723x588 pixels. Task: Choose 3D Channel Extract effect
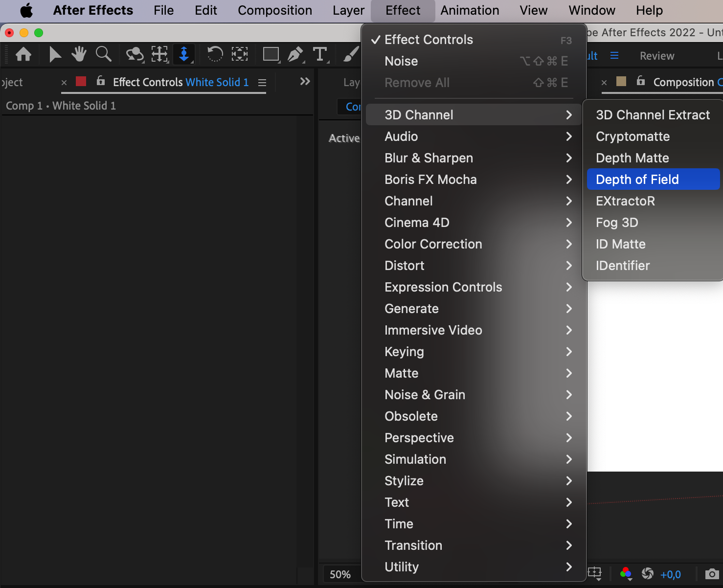click(653, 115)
